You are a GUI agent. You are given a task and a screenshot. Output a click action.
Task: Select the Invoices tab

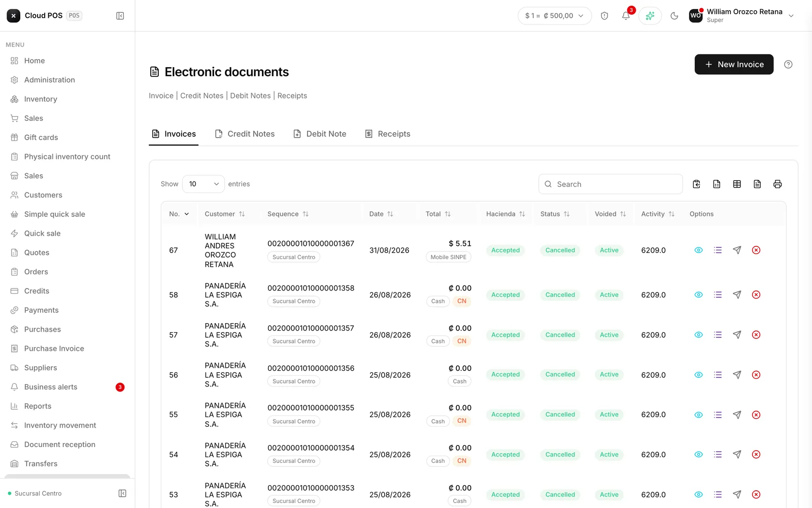click(x=174, y=134)
